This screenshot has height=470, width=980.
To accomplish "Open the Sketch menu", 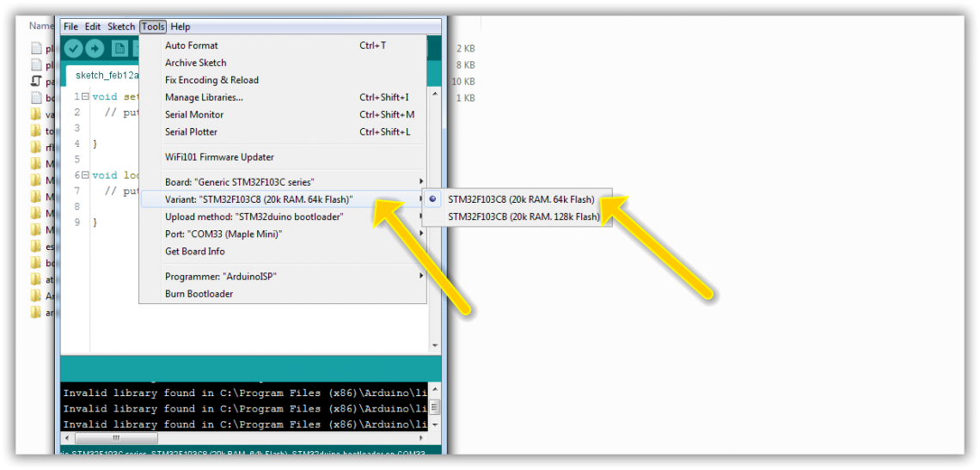I will tap(121, 27).
